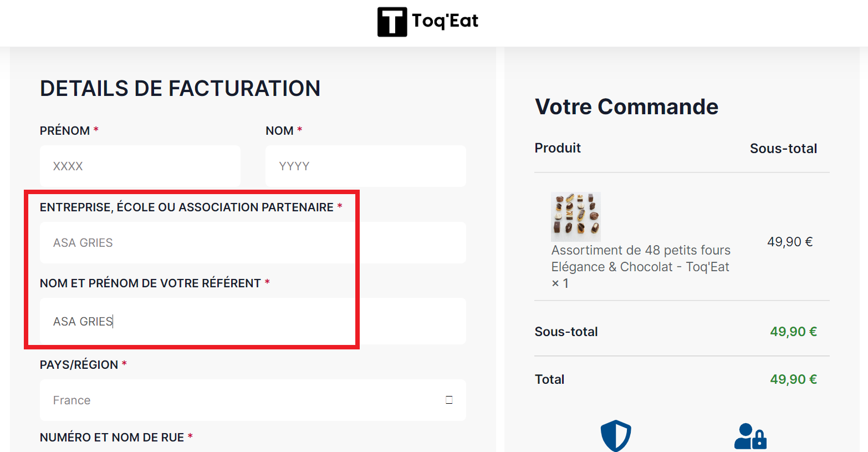868x452 pixels.
Task: Click the Votre Commande heading
Action: coord(626,106)
